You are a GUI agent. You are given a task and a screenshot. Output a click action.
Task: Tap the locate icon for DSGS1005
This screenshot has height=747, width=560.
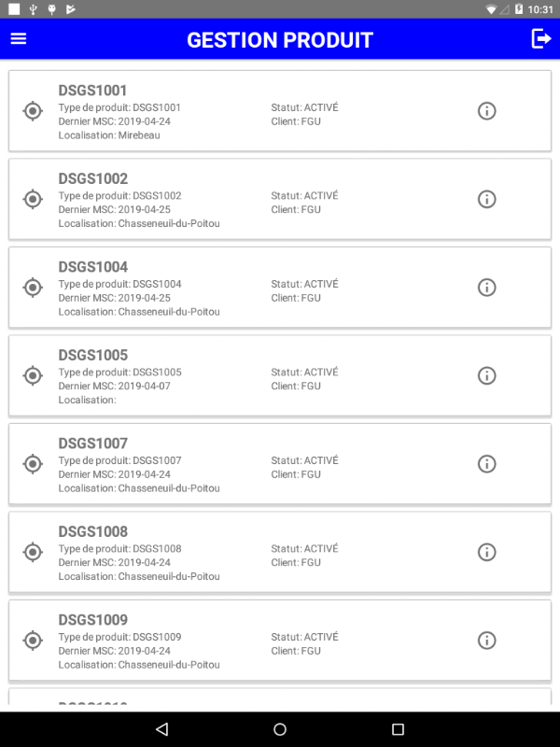click(x=33, y=375)
